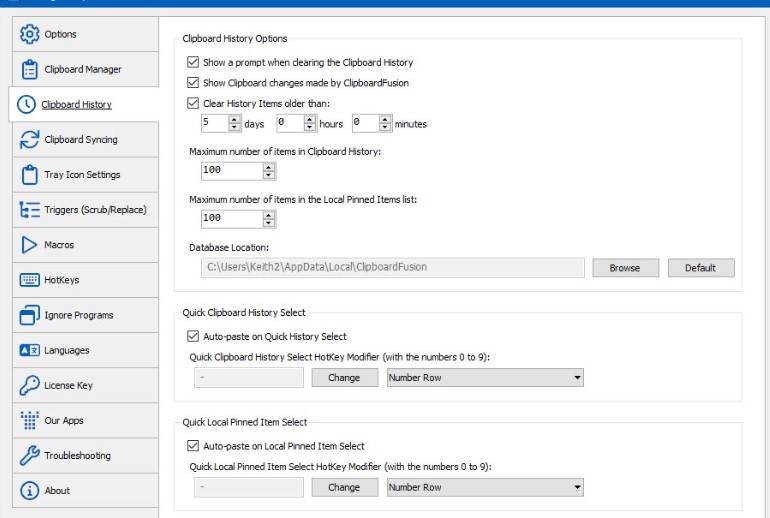
Task: Click the Troubleshooting wrench icon
Action: pos(29,456)
